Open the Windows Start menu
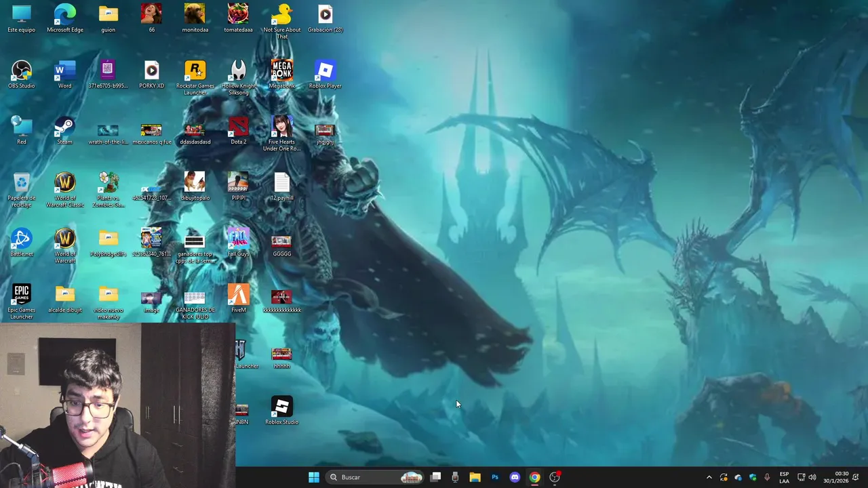This screenshot has height=488, width=868. click(x=314, y=477)
